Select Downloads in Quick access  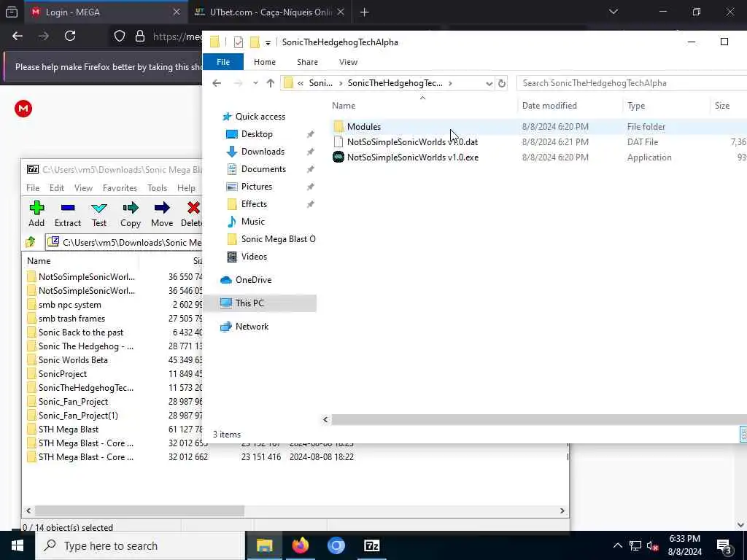[x=263, y=152]
